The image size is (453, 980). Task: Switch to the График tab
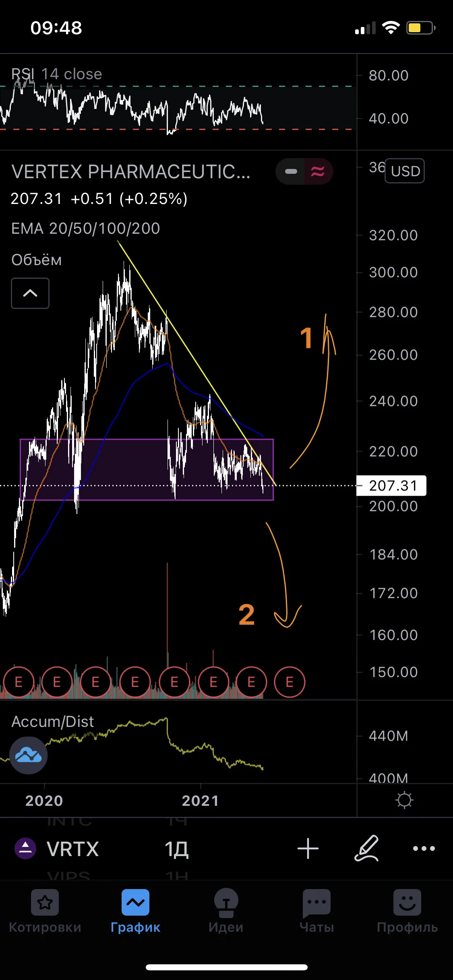(x=136, y=911)
